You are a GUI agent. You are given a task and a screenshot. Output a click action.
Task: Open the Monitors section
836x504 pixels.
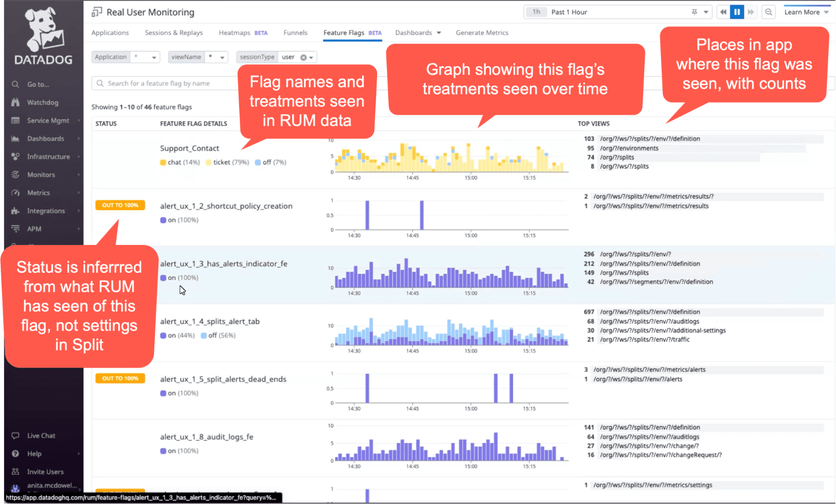(41, 174)
